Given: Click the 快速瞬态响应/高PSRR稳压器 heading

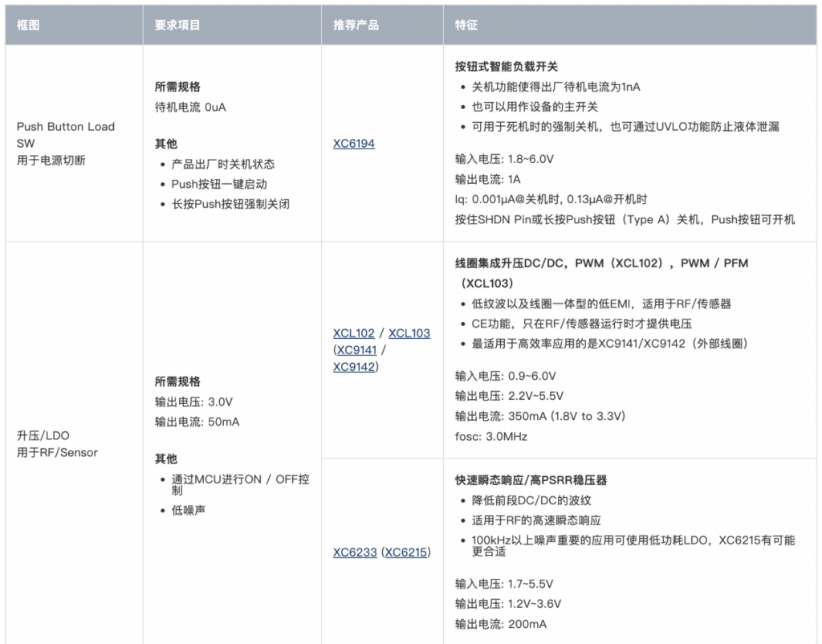Looking at the screenshot, I should 531,480.
